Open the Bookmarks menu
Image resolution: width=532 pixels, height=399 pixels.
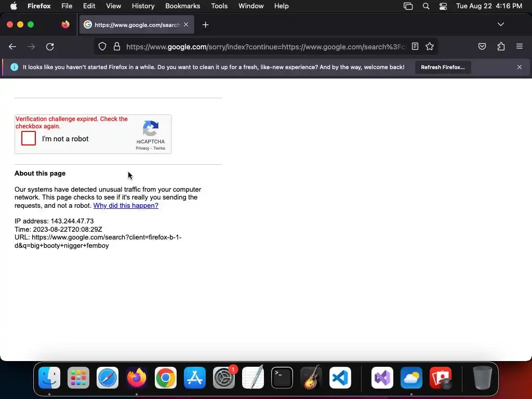click(182, 6)
